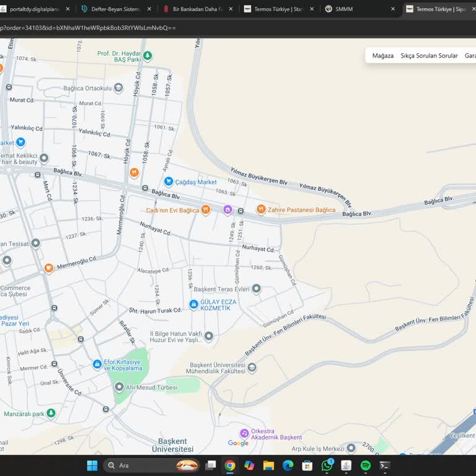
Task: Click the Bağlıca Ortaokulu school marker
Action: pyautogui.click(x=118, y=88)
